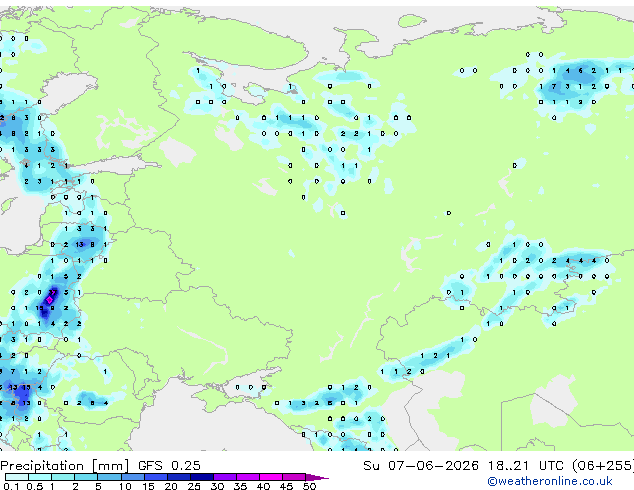Pick the 35–40 mm legend color
The image size is (634, 490).
(247, 477)
